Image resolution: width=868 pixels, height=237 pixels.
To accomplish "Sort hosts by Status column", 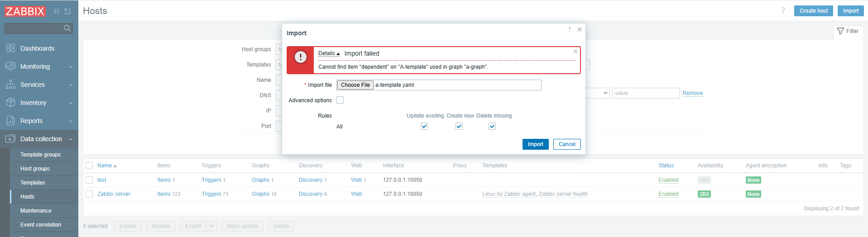I will click(666, 166).
